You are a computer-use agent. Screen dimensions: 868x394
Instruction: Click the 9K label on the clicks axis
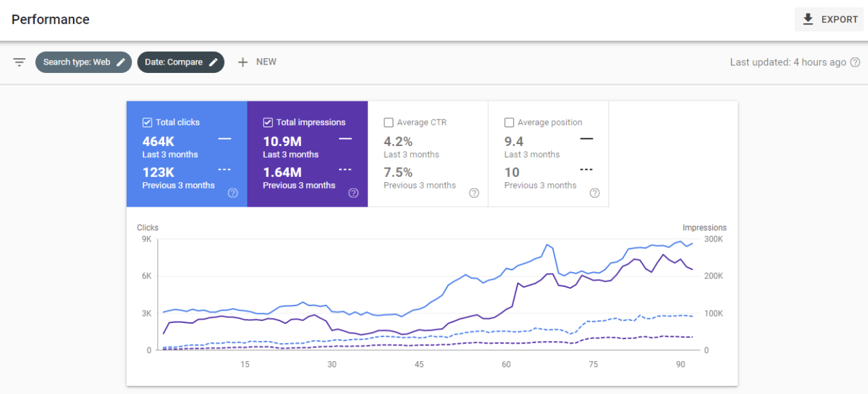146,239
